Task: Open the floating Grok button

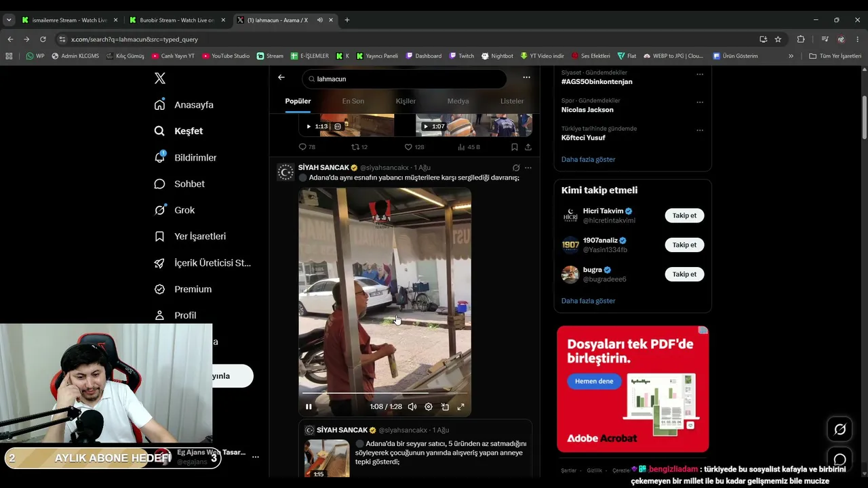Action: pyautogui.click(x=840, y=429)
